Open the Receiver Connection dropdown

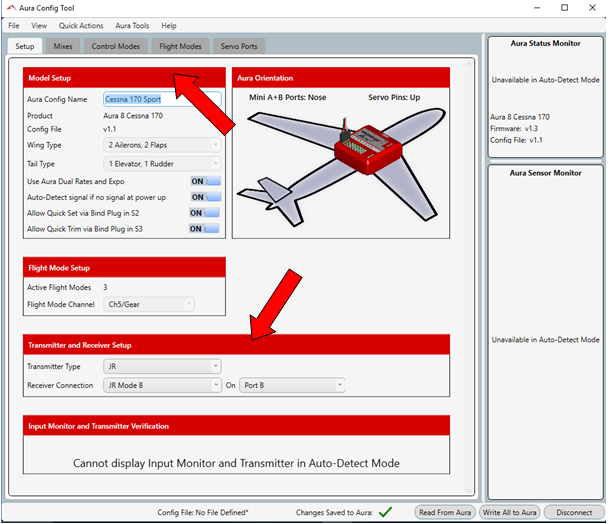[x=162, y=385]
